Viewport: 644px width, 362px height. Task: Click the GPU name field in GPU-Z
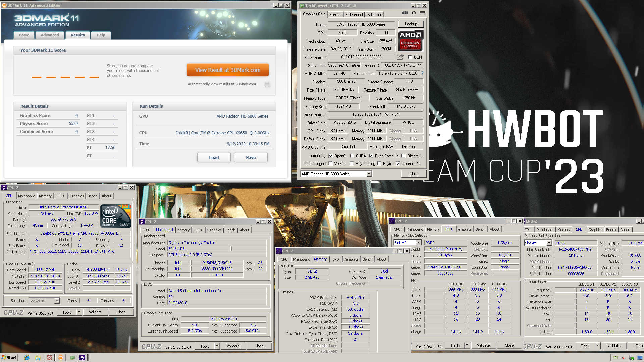click(x=361, y=24)
